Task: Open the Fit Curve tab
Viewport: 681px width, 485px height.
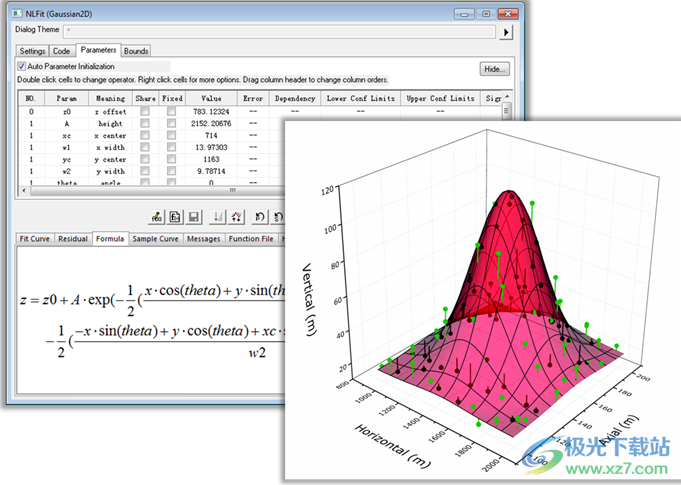Action: coord(35,239)
